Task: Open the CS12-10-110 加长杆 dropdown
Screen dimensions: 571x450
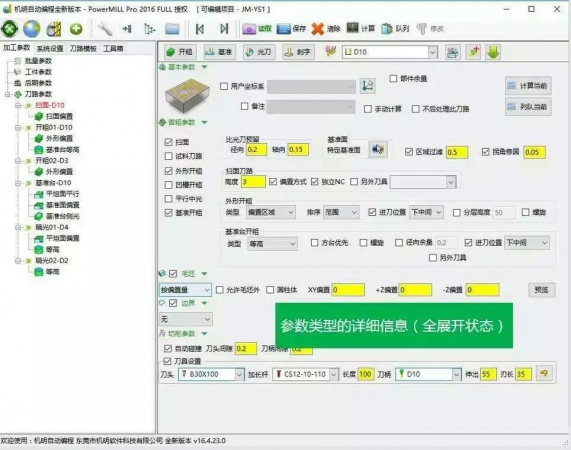Action: 306,374
